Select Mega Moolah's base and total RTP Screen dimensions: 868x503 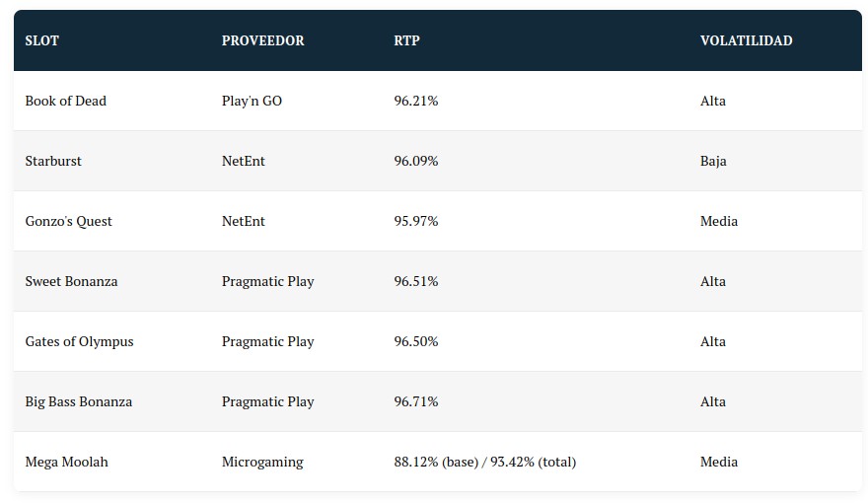[484, 462]
